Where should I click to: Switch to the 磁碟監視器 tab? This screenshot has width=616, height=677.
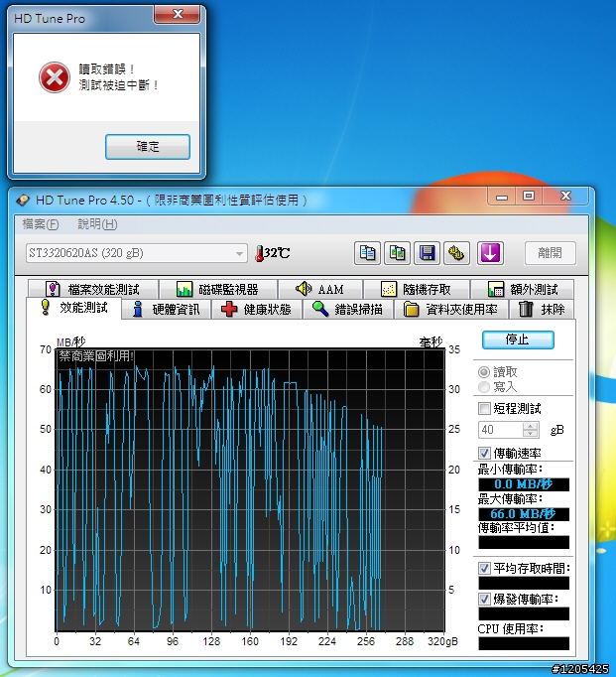coord(218,289)
